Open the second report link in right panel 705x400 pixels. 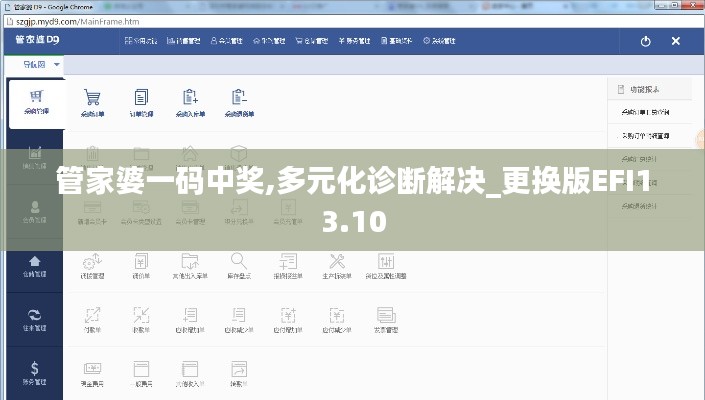click(x=645, y=134)
